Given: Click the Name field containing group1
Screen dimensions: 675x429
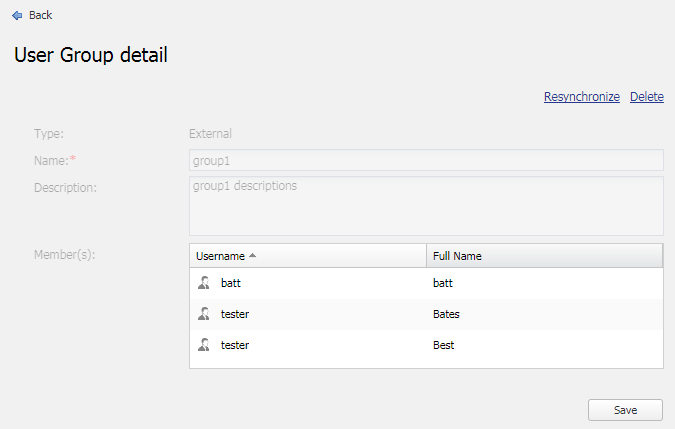Looking at the screenshot, I should (425, 160).
